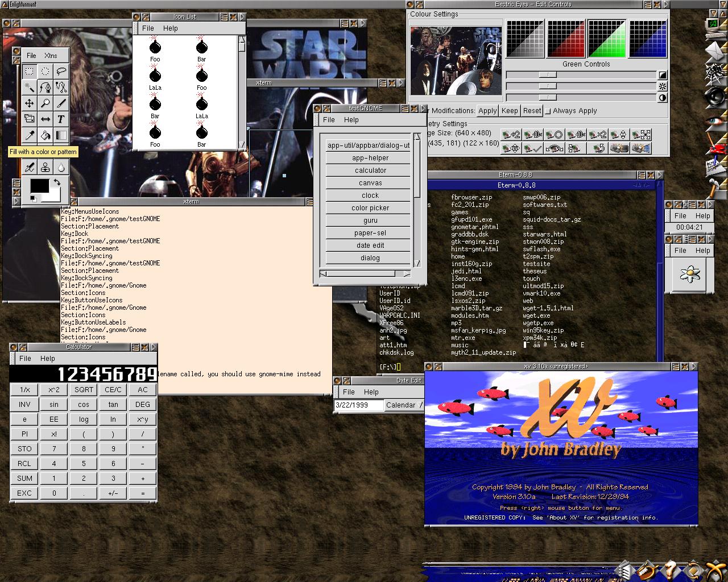
Task: Select the color picker eyedropper tool
Action: pyautogui.click(x=29, y=135)
